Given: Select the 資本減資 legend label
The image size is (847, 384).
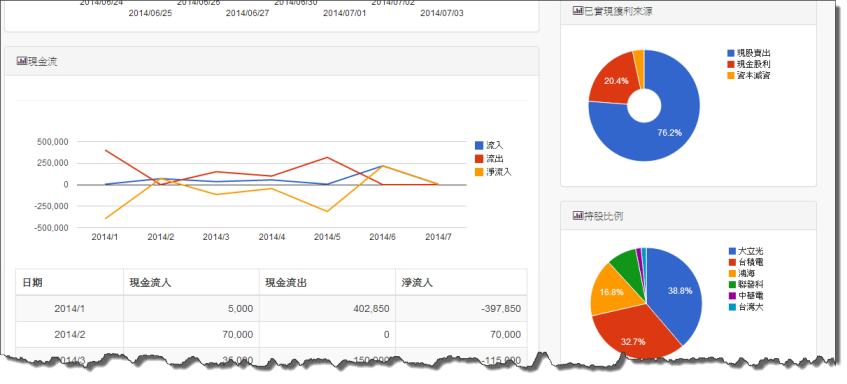Looking at the screenshot, I should tap(754, 76).
